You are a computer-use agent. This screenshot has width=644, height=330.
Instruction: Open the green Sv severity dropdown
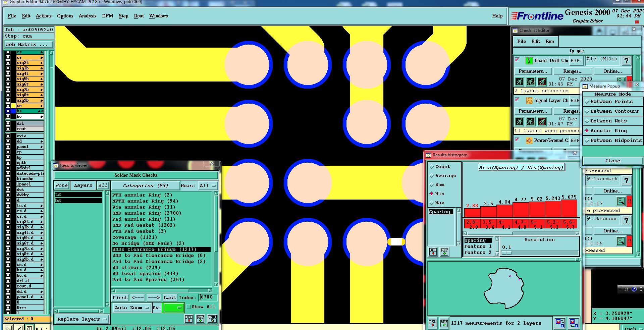pyautogui.click(x=173, y=308)
